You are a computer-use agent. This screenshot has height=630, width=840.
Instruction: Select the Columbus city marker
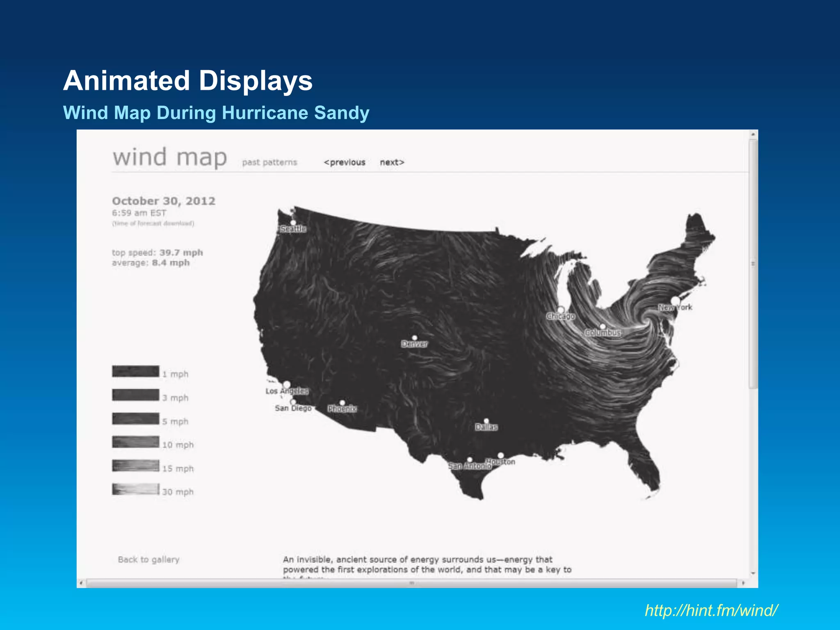(603, 326)
